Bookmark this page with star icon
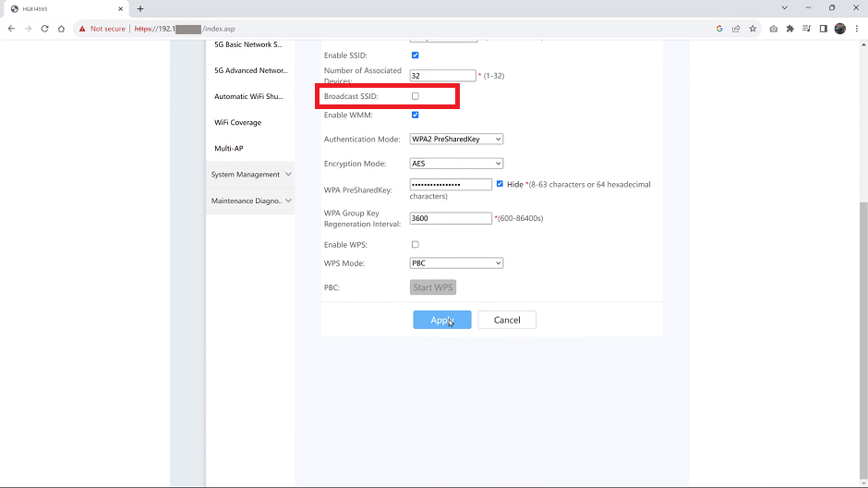This screenshot has width=868, height=488. [x=753, y=29]
